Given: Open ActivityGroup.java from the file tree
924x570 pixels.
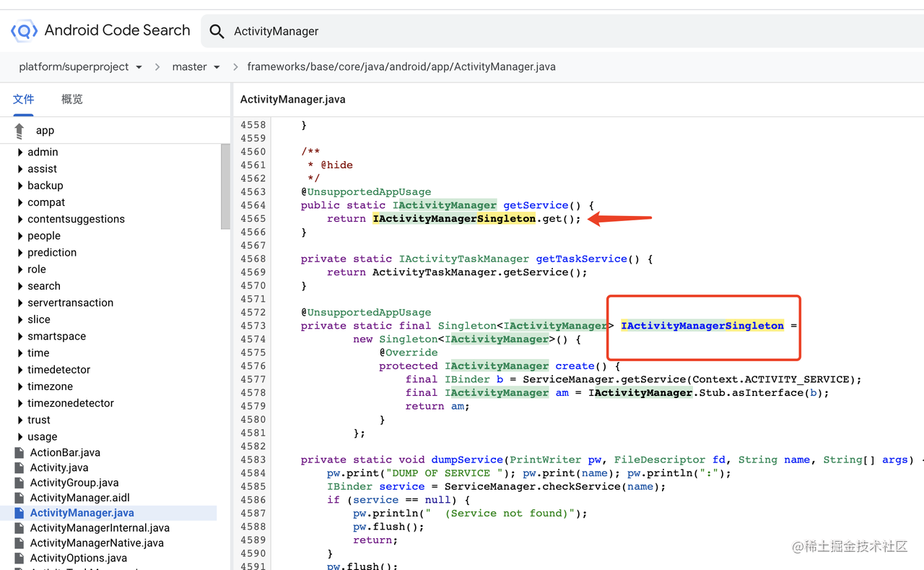Looking at the screenshot, I should click(74, 483).
